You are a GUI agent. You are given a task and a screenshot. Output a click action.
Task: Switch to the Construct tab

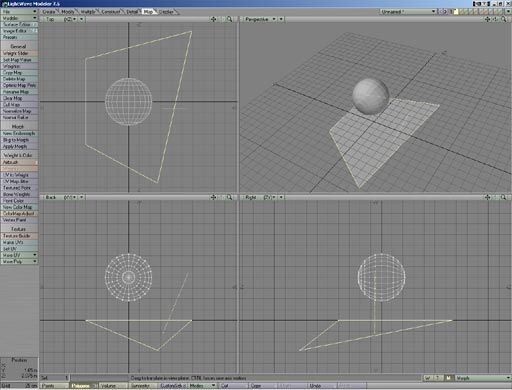pyautogui.click(x=111, y=12)
